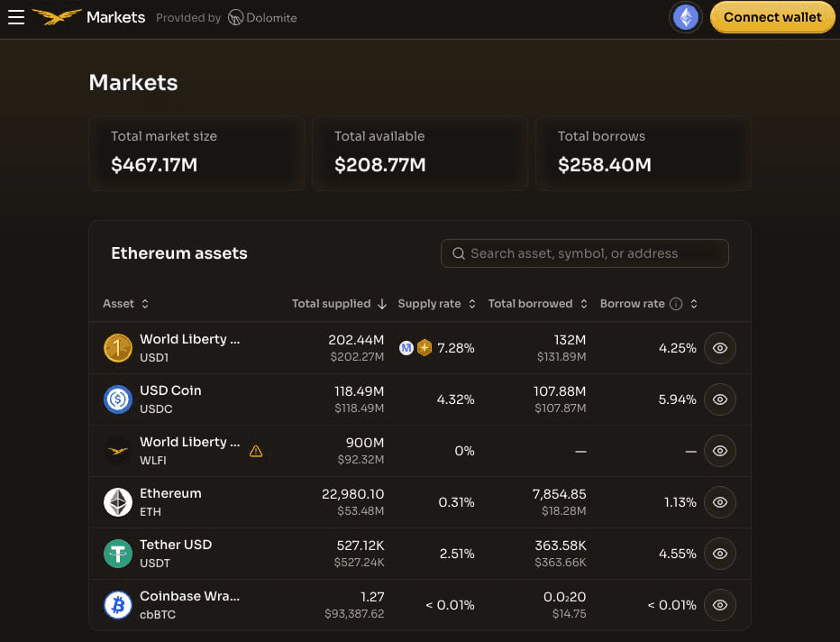
Task: Click the golden eagle logo
Action: [56, 17]
